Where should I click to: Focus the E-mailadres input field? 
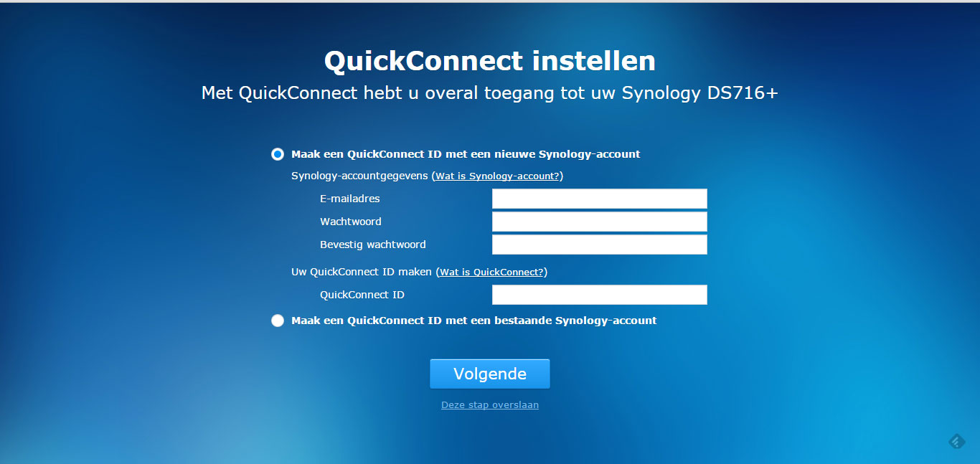600,199
